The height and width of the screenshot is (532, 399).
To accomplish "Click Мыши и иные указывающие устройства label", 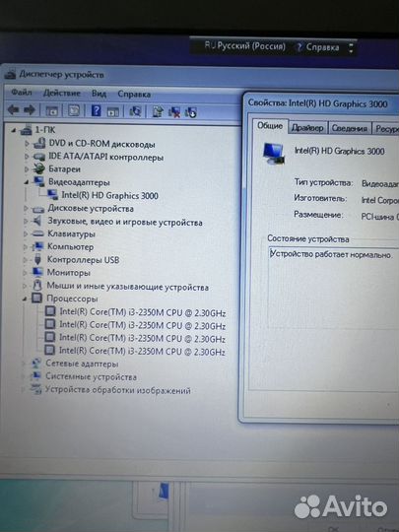I will pos(127,287).
